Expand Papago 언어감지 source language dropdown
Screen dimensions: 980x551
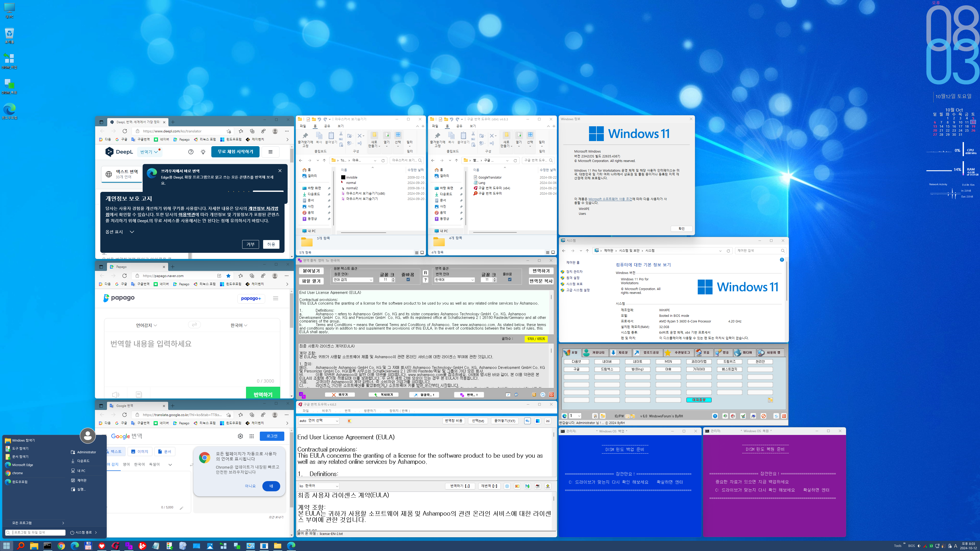(x=146, y=325)
